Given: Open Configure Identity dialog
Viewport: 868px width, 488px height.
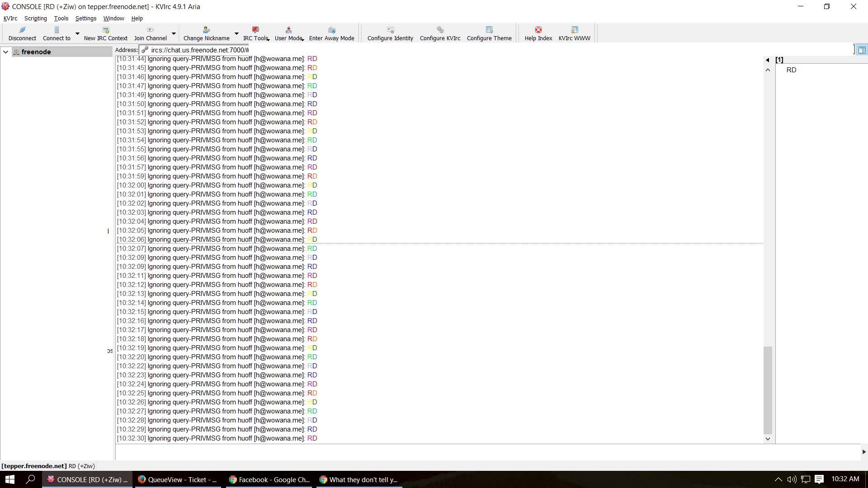Looking at the screenshot, I should click(x=390, y=33).
